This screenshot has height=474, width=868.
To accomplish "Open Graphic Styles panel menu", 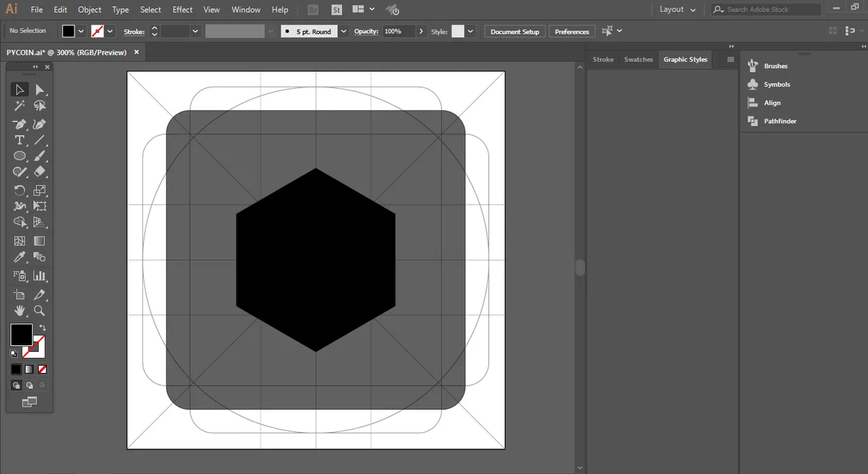I will click(x=730, y=60).
